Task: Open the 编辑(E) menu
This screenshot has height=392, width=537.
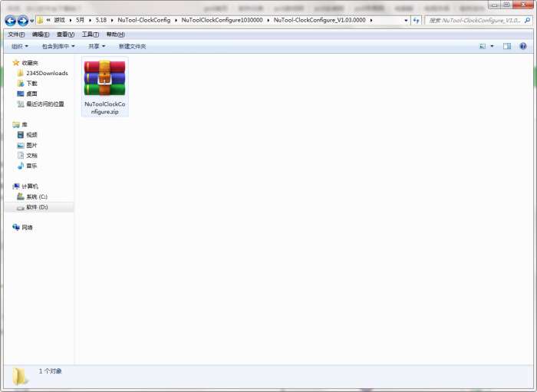Action: point(41,35)
